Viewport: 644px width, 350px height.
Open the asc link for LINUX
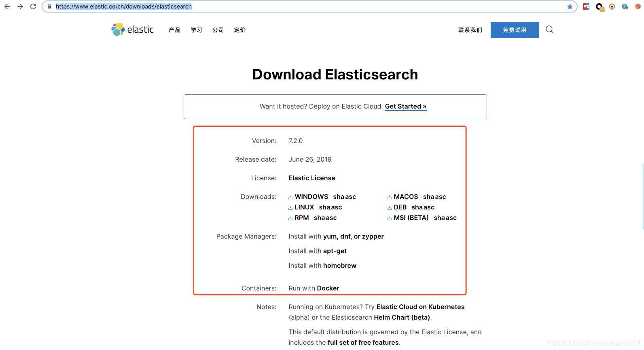336,207
